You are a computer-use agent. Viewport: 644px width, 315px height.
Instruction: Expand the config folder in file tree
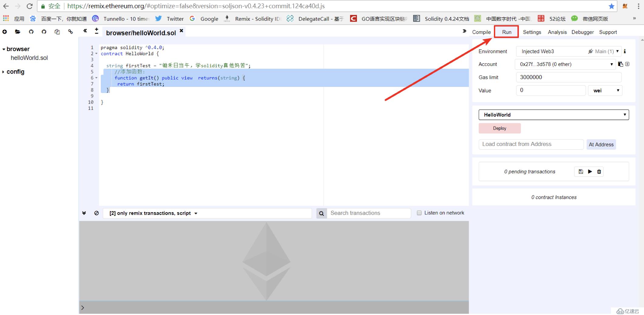tap(3, 72)
